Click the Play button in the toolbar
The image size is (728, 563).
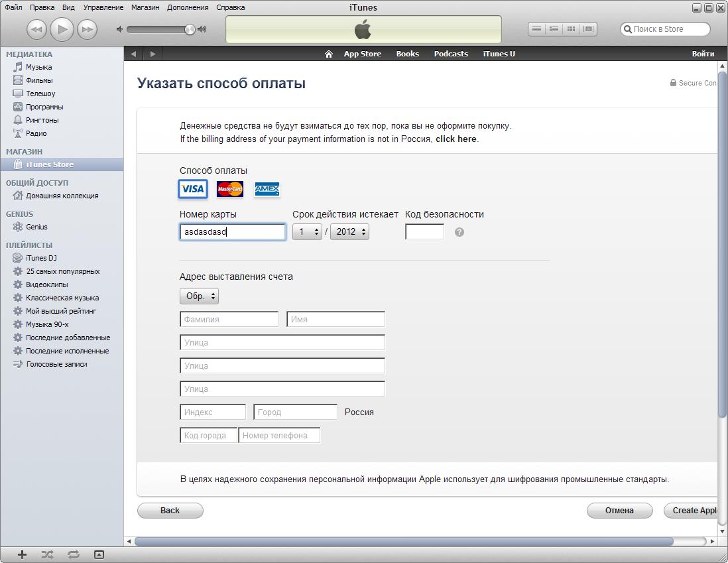(62, 30)
